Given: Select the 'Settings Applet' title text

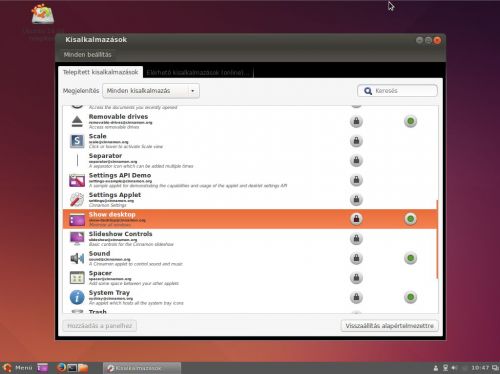Looking at the screenshot, I should click(x=115, y=195).
